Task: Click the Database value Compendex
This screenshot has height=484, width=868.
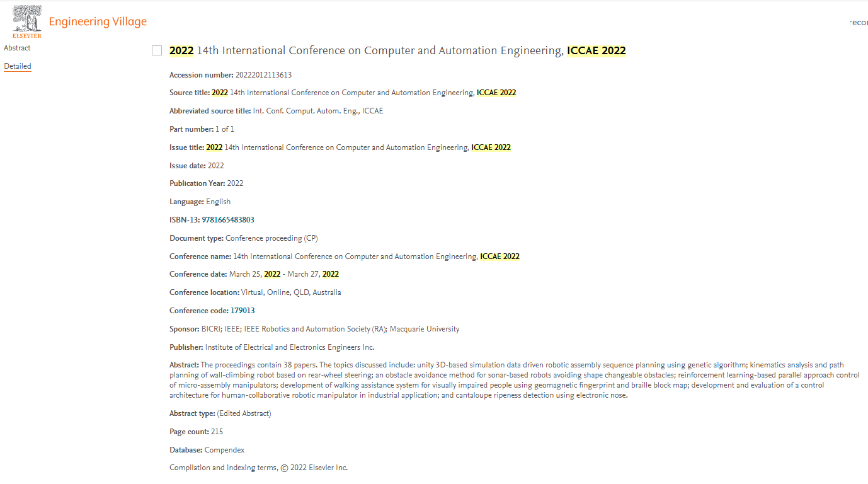Action: coord(224,450)
